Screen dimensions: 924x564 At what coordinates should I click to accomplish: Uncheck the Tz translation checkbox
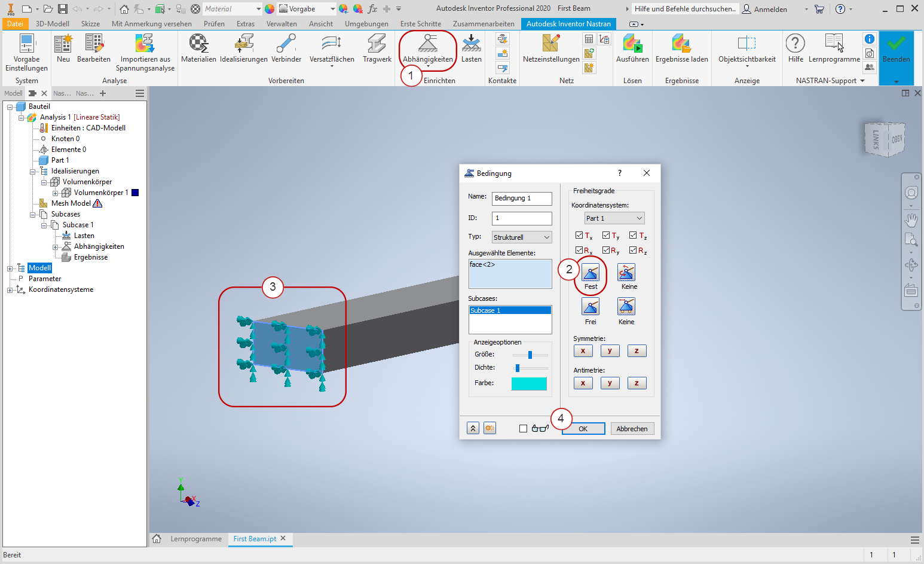coord(633,235)
